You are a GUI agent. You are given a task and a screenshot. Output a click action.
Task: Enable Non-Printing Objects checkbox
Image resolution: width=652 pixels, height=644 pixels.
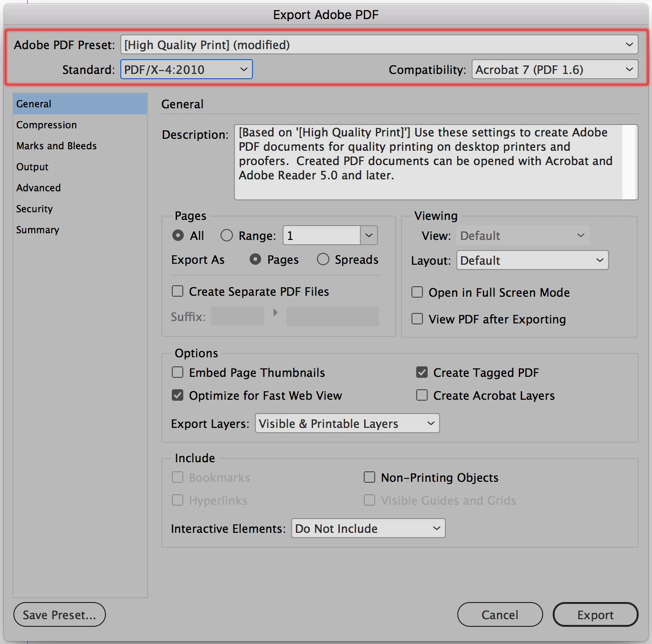369,478
